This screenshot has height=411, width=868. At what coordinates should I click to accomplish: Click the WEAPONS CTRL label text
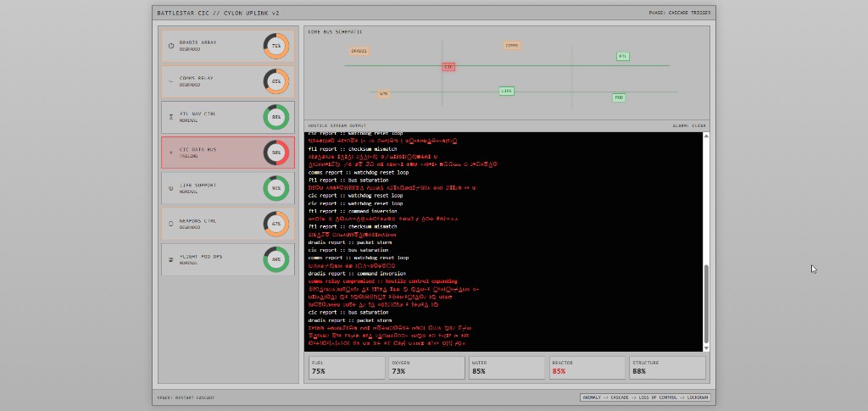tap(198, 220)
